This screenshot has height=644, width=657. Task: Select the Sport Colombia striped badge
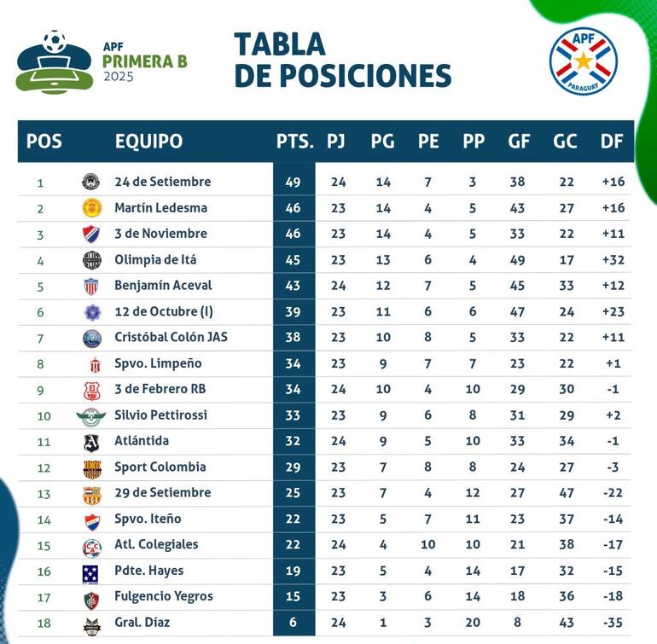(91, 467)
